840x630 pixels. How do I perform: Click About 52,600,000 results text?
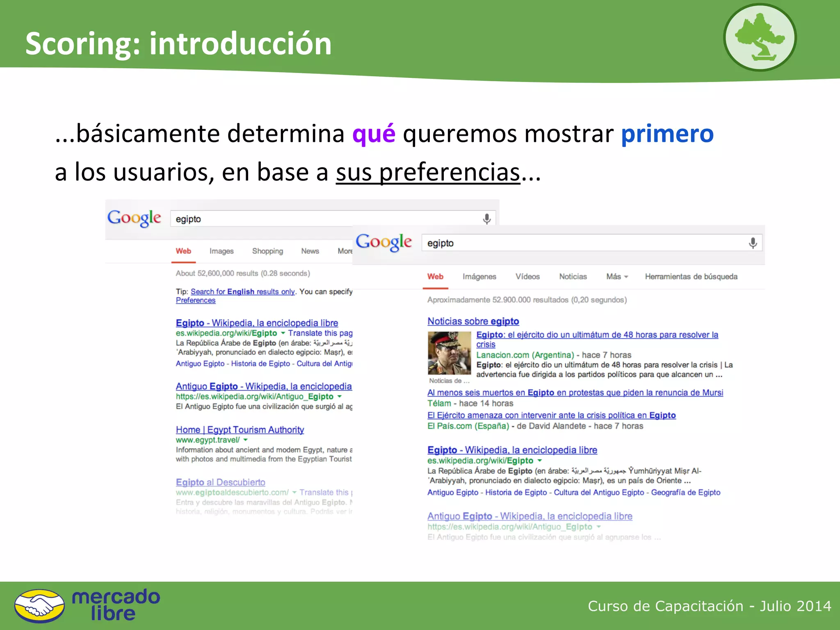[243, 274]
